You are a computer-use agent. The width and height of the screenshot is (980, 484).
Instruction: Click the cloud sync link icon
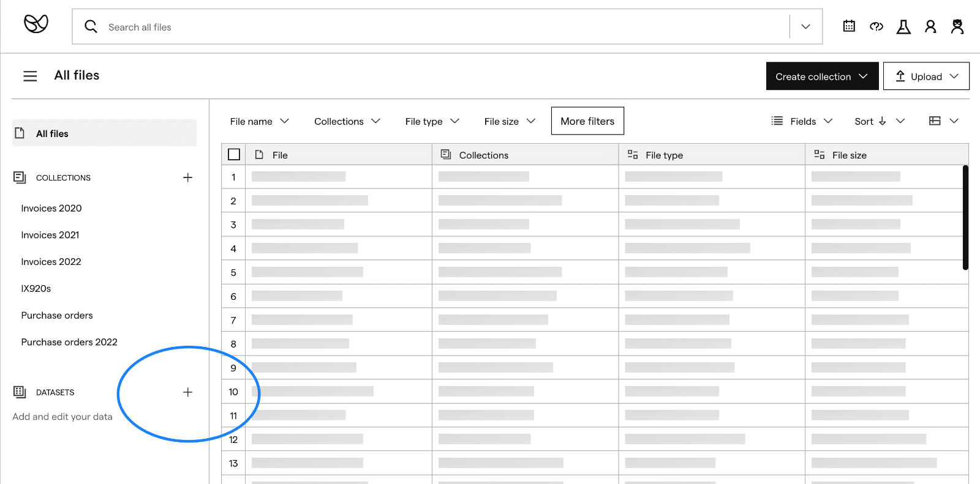tap(876, 26)
